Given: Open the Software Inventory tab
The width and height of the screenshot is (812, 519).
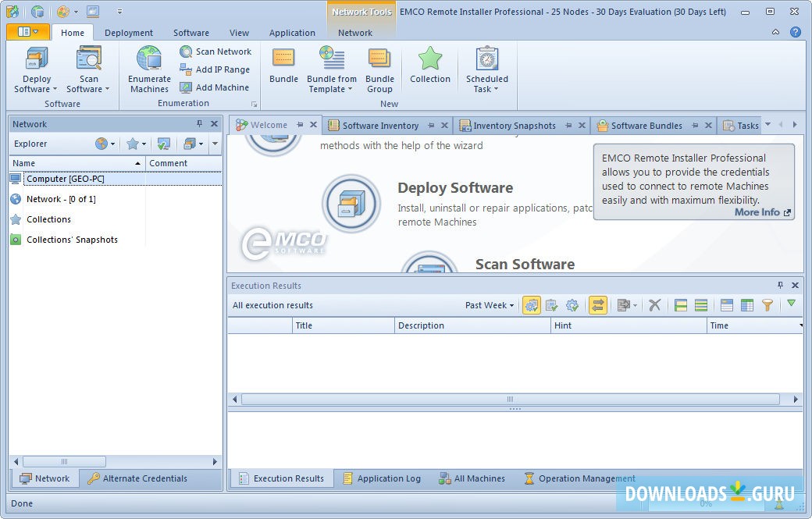Looking at the screenshot, I should [382, 125].
